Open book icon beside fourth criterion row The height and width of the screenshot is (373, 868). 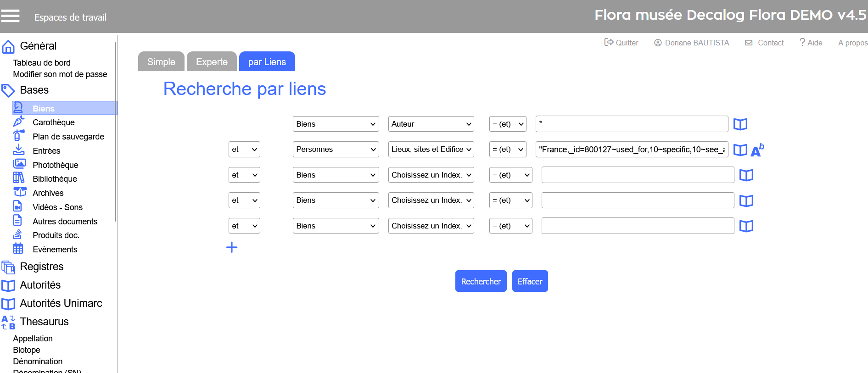(x=746, y=201)
